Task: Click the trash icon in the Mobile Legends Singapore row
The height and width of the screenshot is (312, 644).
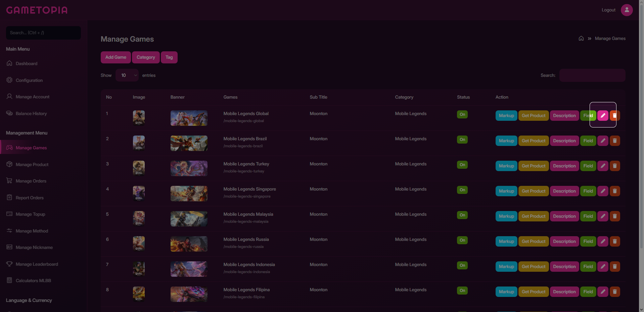Action: click(x=615, y=191)
